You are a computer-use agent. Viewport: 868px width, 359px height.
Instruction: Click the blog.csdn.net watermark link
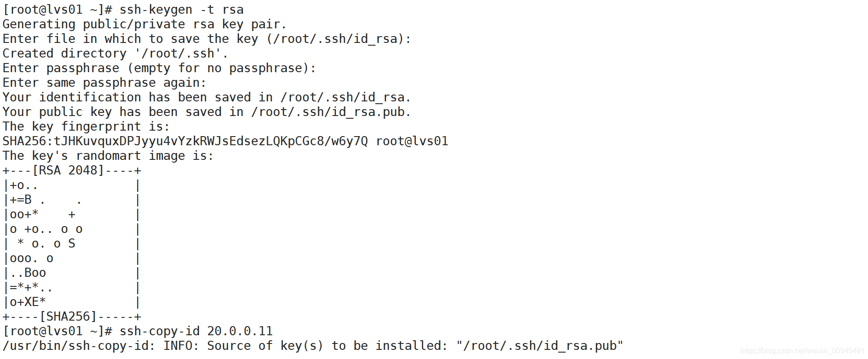(x=802, y=351)
